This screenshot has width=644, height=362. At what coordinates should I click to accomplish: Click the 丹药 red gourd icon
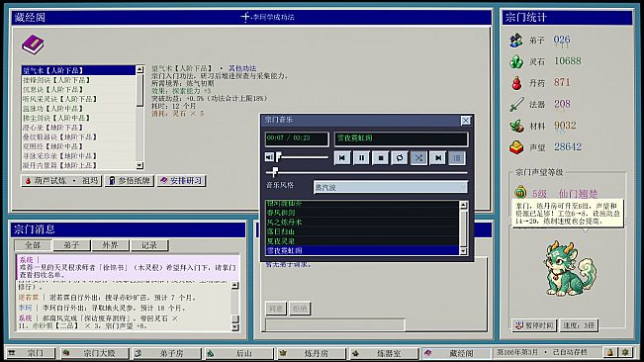(516, 83)
